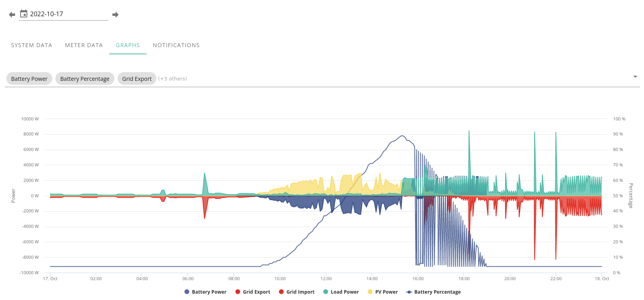Image resolution: width=644 pixels, height=300 pixels.
Task: Click the 18. Oct axis label
Action: tap(602, 279)
